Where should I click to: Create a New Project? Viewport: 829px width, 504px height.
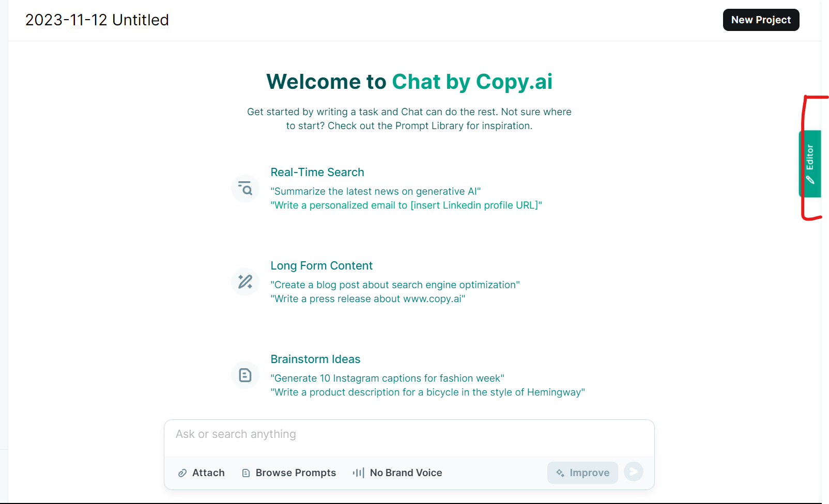pos(761,20)
